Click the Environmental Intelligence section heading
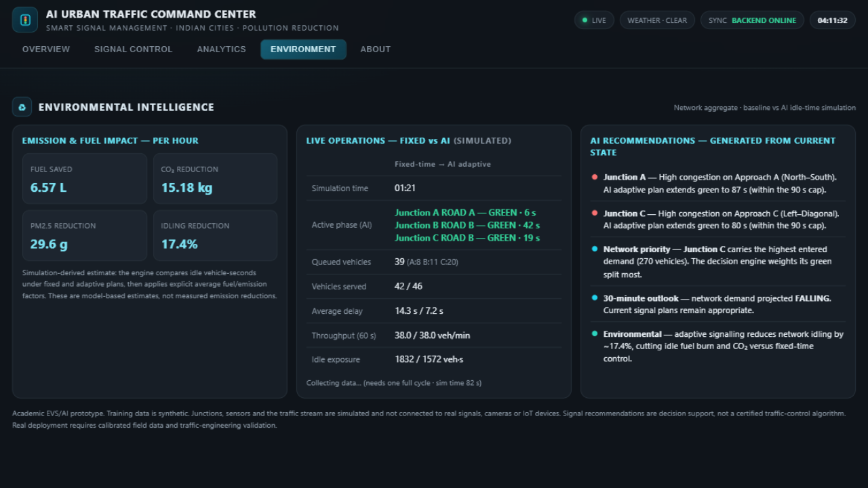Image resolution: width=868 pixels, height=488 pixels. pos(126,107)
